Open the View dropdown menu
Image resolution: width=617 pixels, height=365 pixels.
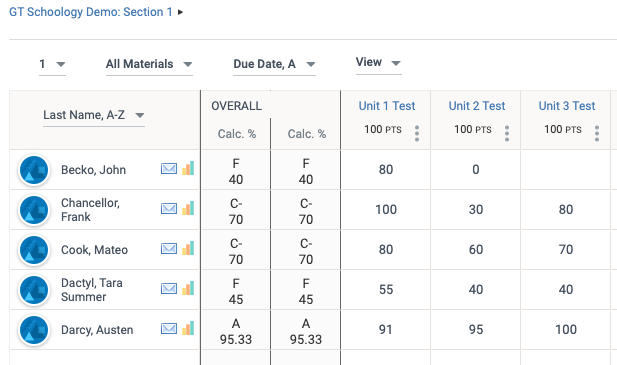click(x=379, y=63)
